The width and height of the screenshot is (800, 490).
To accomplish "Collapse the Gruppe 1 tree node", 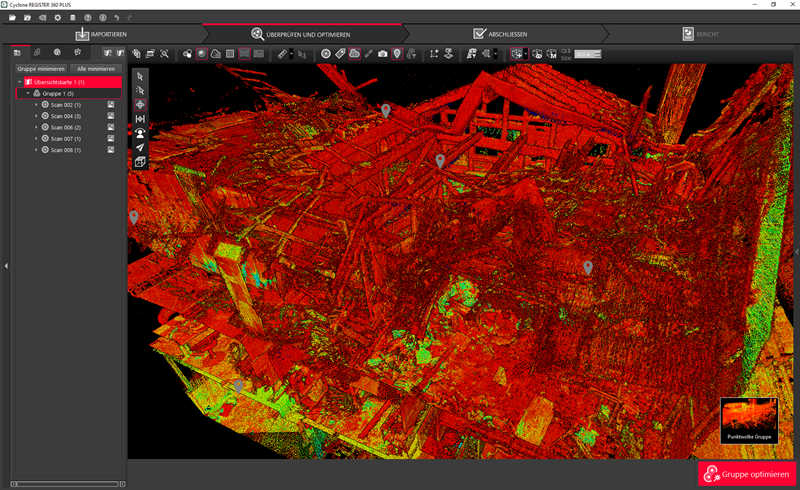I will tap(27, 93).
